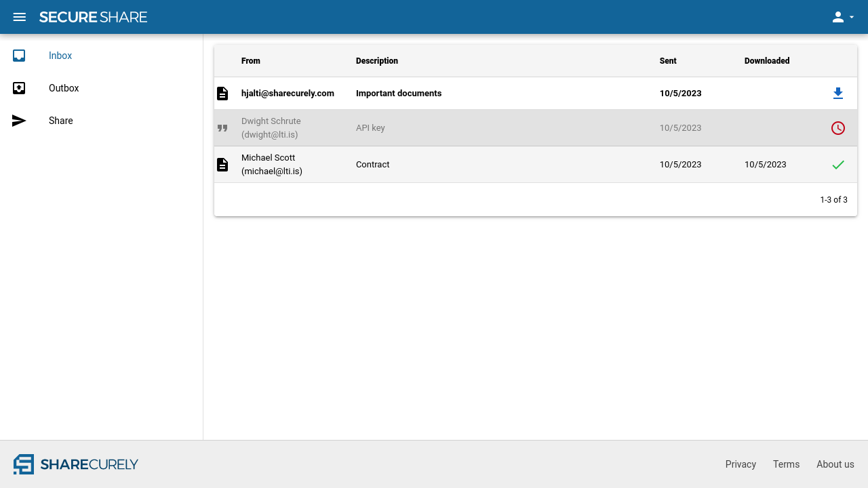Open the Terms footer link
Screen dimensions: 868x488
(x=786, y=464)
